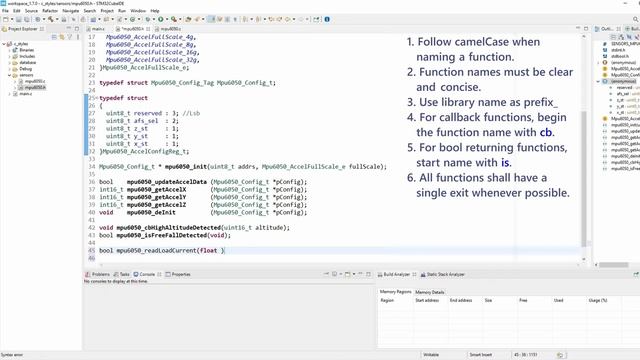Open the Problems tab
This screenshot has width=640, height=360.
pos(98,274)
